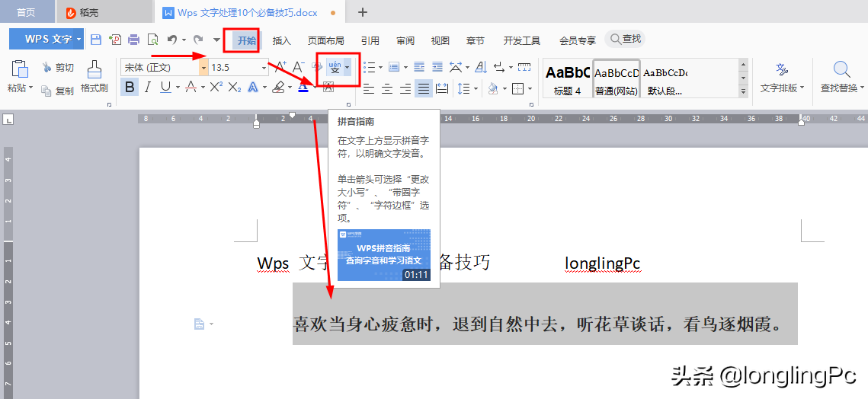
Task: Open the 引用 ribbon tab
Action: (x=370, y=40)
